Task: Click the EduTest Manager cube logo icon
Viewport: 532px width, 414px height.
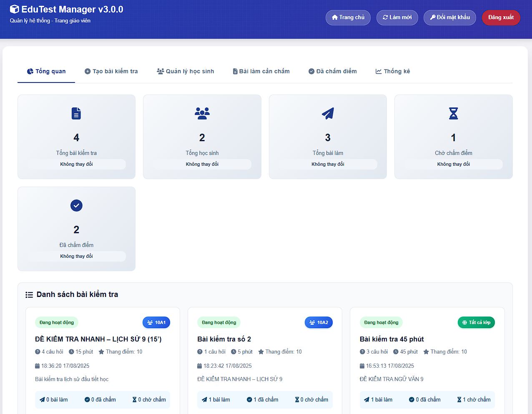Action: click(x=15, y=9)
